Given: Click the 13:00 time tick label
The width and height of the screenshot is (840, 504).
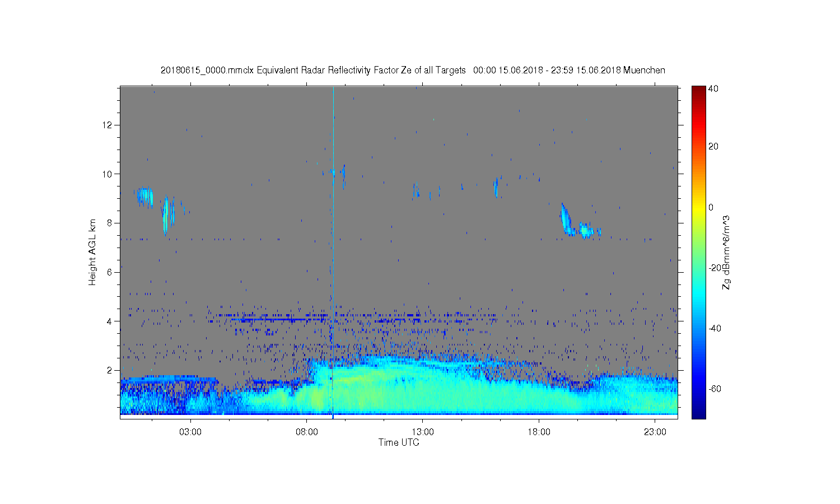Looking at the screenshot, I should pyautogui.click(x=423, y=432).
